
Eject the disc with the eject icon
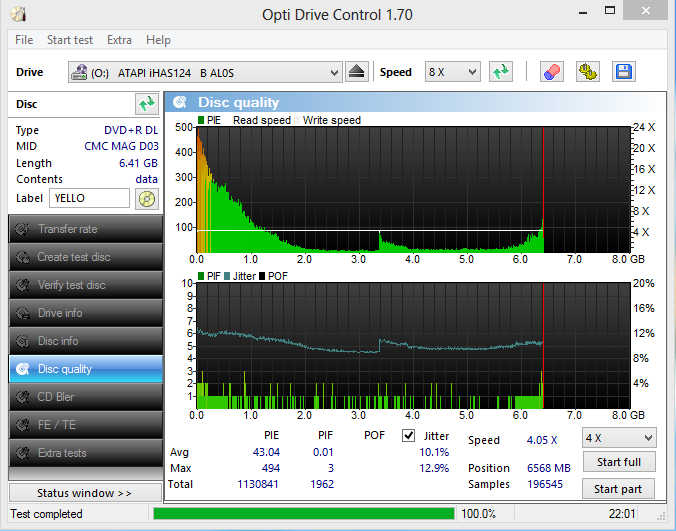[x=357, y=72]
